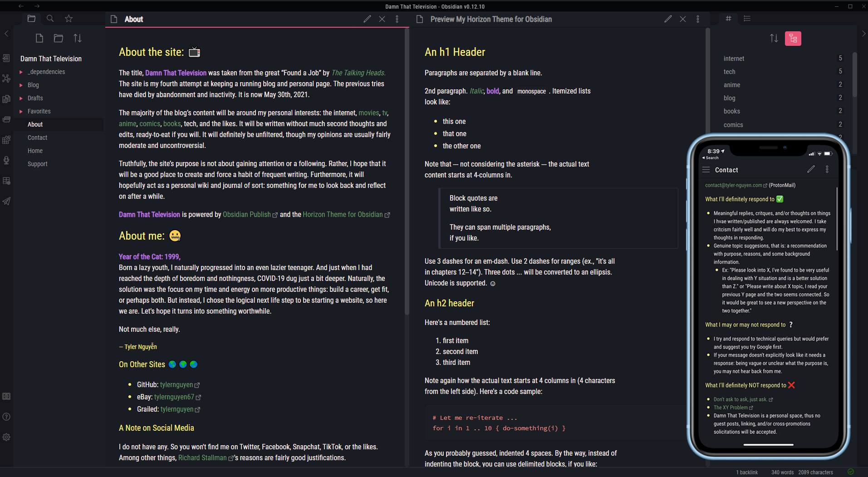Image resolution: width=868 pixels, height=477 pixels.
Task: Follow the Obsidian Publish link
Action: coord(250,214)
